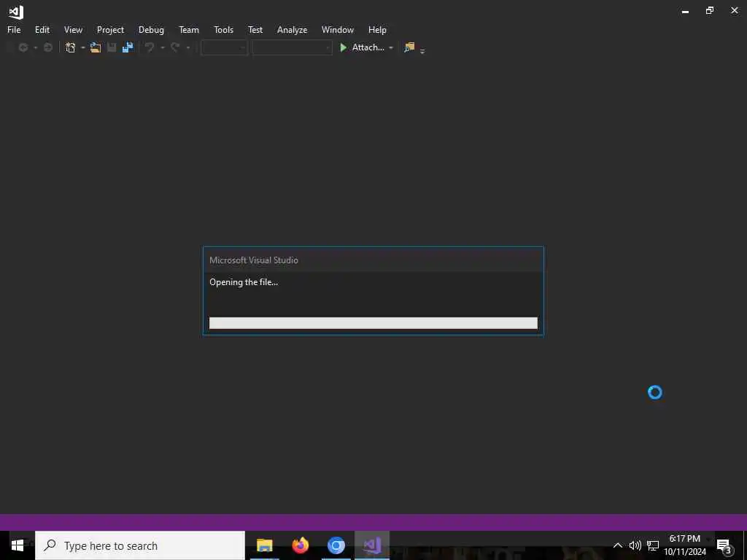Click the Attach... start button
747x560 pixels.
(x=362, y=47)
